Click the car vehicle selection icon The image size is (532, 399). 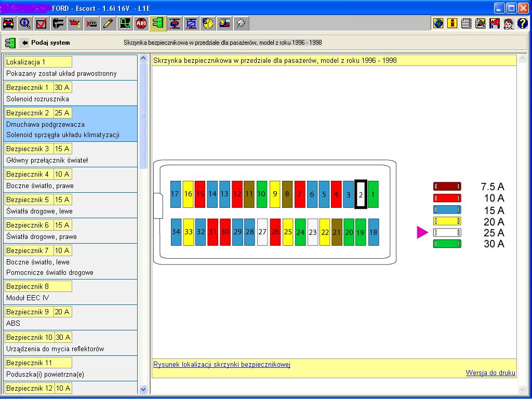(8, 23)
